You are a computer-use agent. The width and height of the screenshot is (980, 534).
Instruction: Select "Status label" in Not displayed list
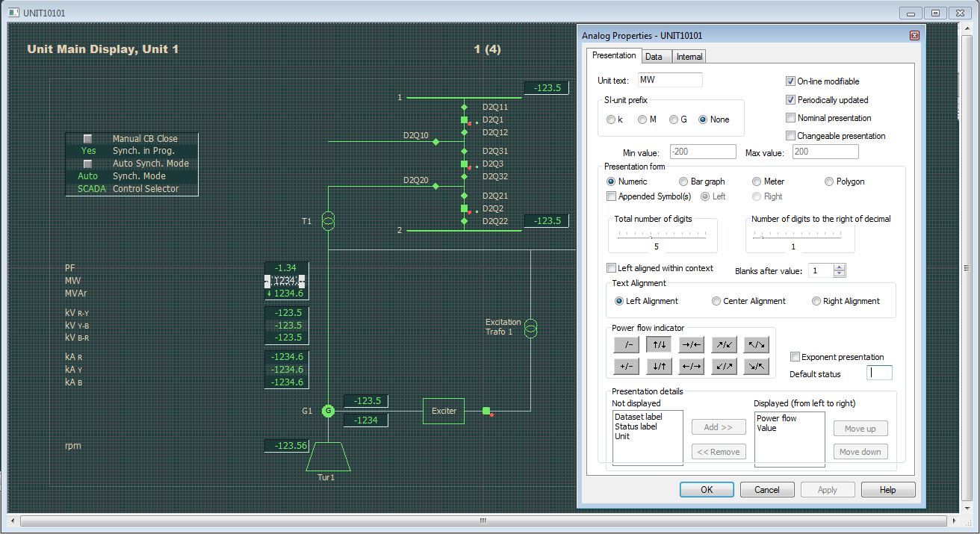(x=636, y=426)
